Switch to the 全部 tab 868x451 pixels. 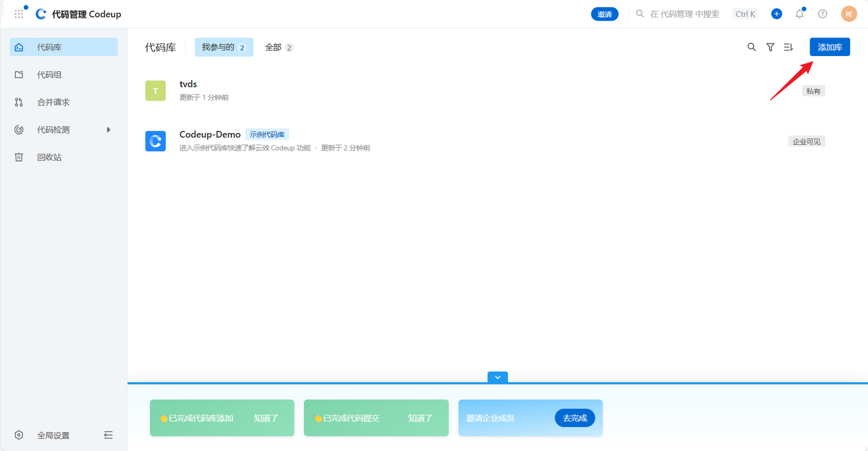279,47
